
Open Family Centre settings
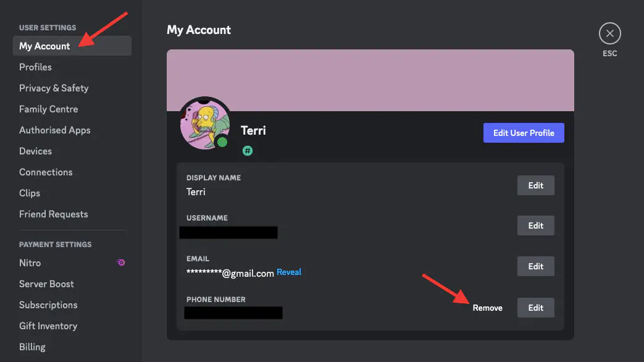coord(48,109)
